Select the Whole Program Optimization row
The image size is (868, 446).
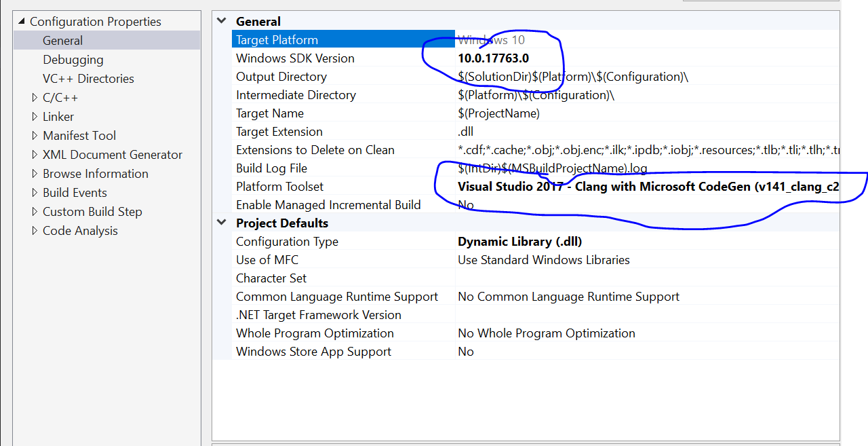click(315, 333)
